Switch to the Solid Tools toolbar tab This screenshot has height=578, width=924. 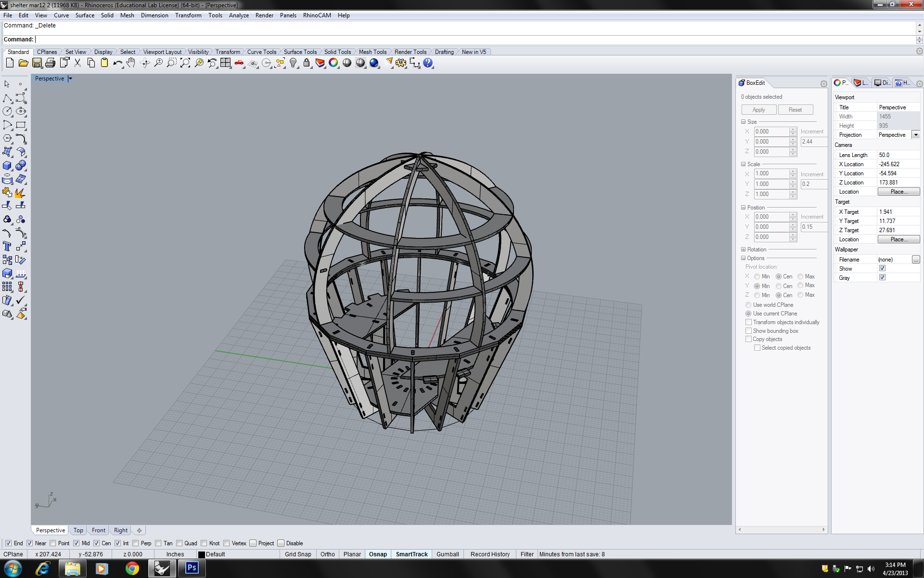337,52
